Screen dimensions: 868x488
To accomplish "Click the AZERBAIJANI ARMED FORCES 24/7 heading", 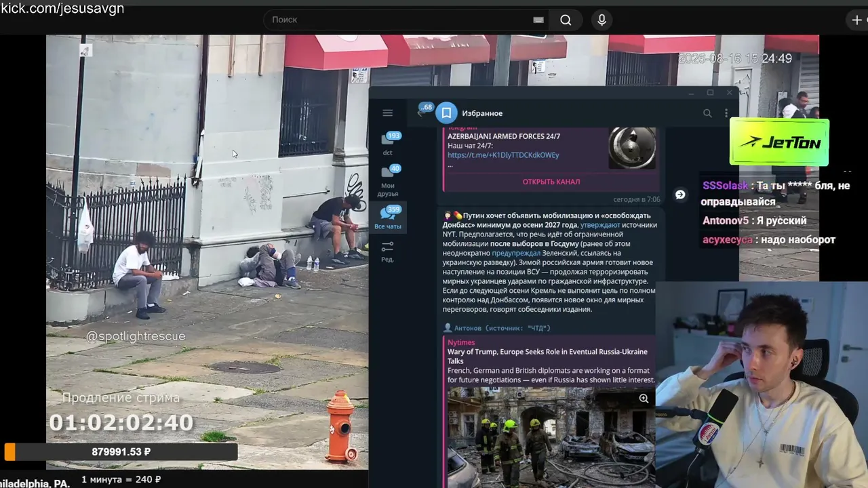I will tap(504, 136).
